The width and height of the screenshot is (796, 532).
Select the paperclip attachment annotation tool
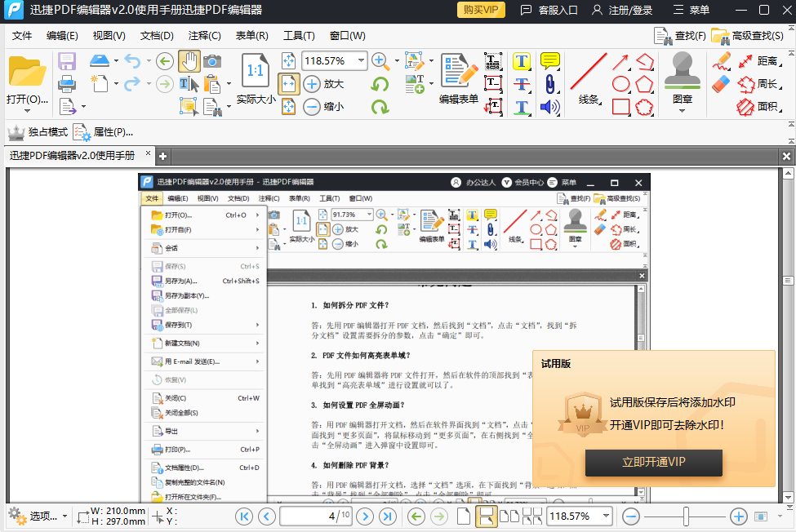(x=550, y=84)
